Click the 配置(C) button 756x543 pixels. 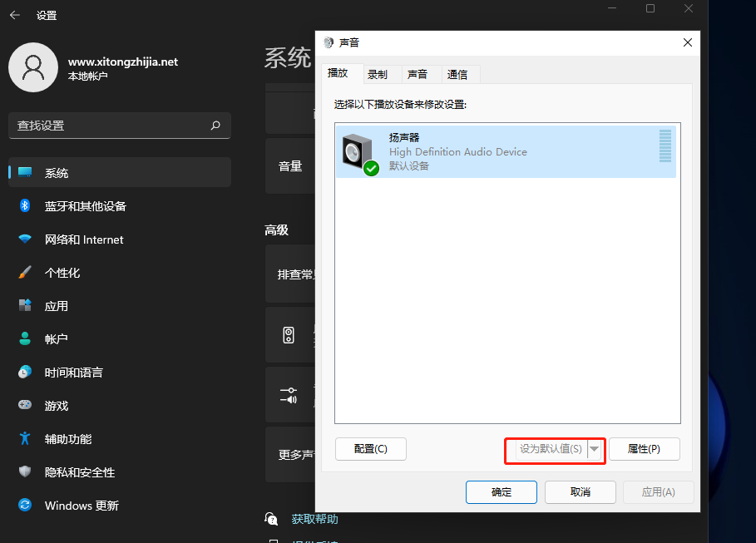[371, 449]
